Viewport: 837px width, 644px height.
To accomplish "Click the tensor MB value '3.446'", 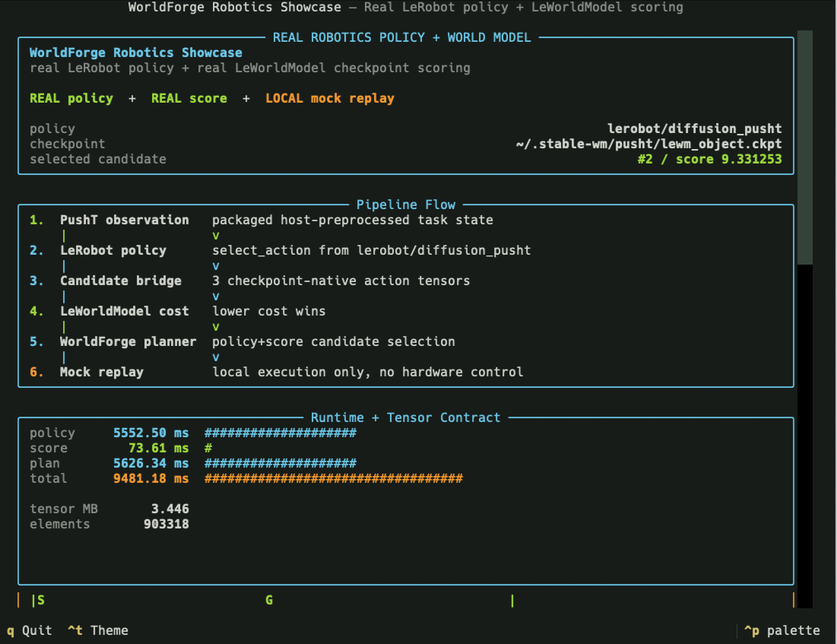I will pos(170,509).
